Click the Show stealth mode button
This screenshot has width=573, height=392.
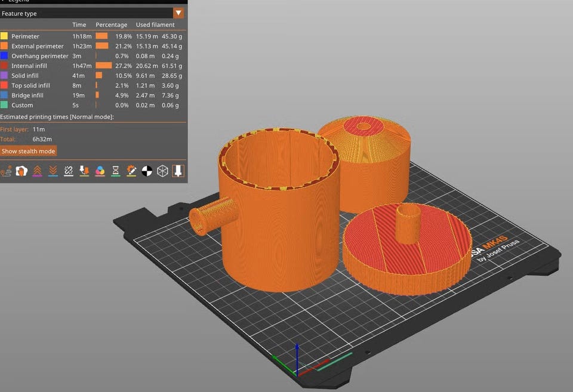coord(28,151)
